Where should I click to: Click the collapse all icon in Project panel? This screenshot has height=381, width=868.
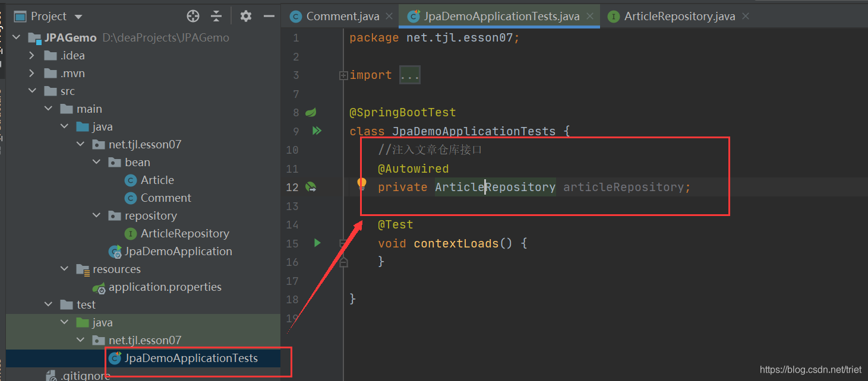(216, 16)
